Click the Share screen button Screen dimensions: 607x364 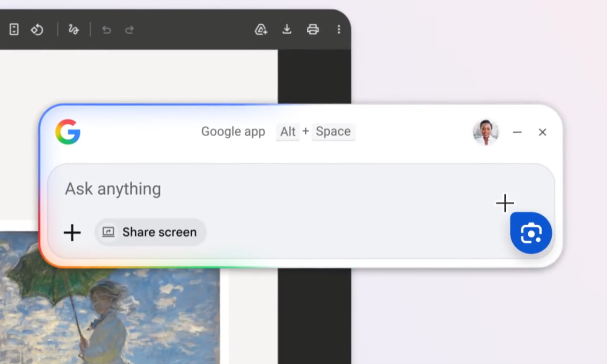(150, 232)
